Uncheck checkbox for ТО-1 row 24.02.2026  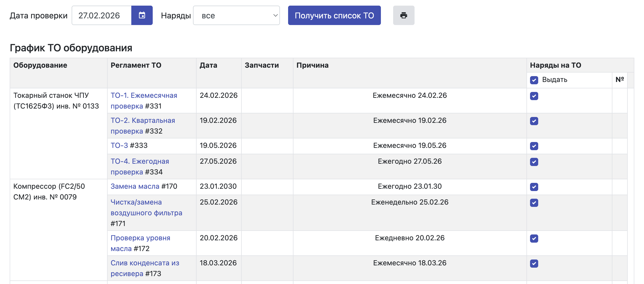point(534,96)
